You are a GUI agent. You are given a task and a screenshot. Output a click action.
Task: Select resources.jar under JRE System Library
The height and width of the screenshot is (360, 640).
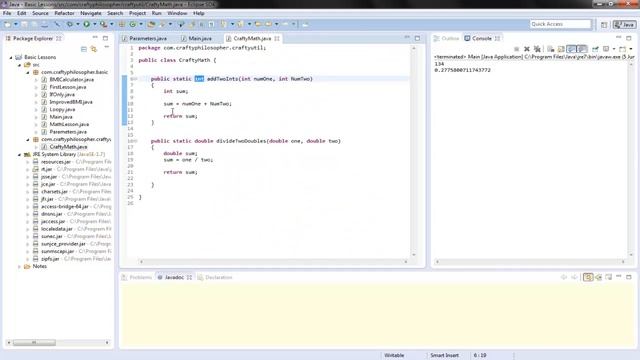[x=56, y=162]
